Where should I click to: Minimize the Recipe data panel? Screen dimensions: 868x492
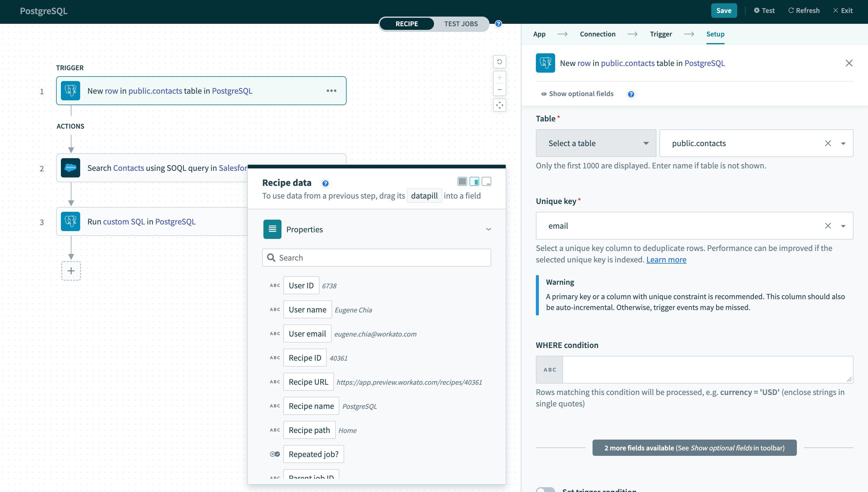pos(486,181)
